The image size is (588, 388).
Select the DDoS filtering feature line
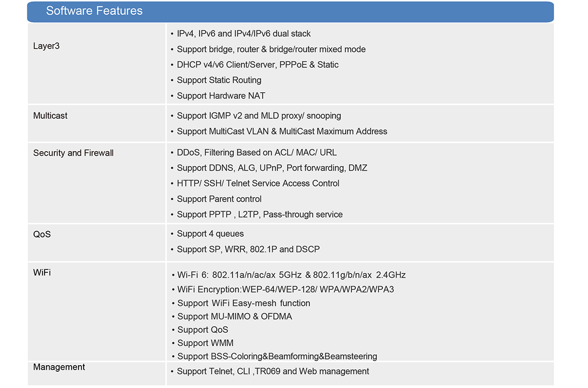[x=253, y=152]
